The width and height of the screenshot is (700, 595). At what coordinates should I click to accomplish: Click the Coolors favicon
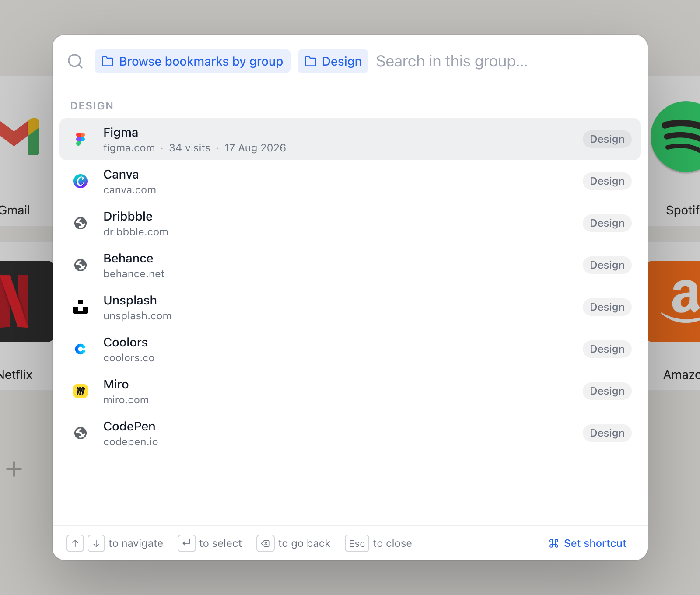click(x=80, y=349)
